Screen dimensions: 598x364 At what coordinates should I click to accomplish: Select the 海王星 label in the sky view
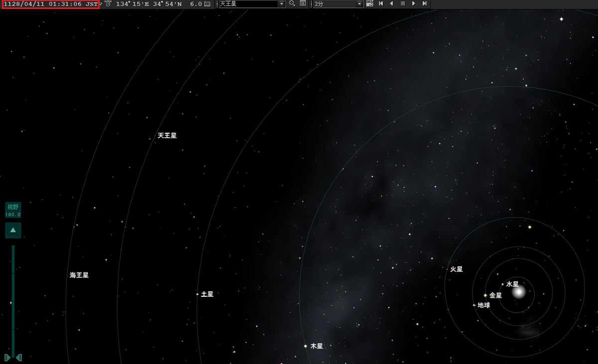79,275
